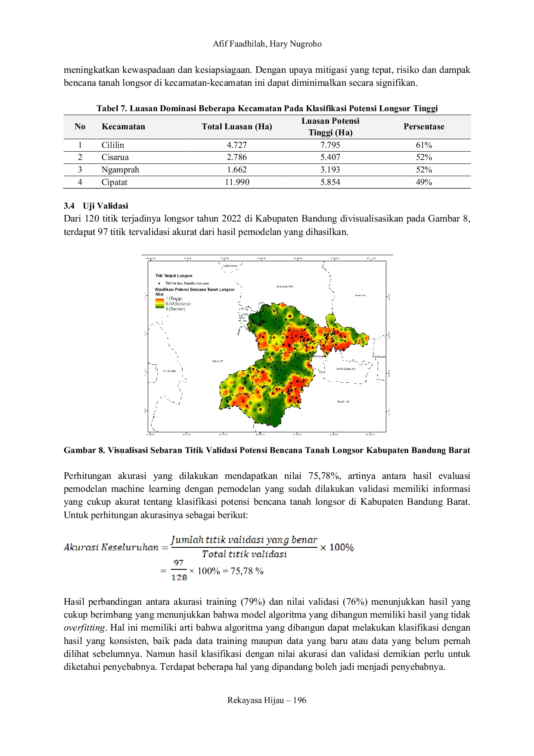
Task: Click the page footer 'Rekayasa Hijau – 196'
Action: click(x=267, y=700)
